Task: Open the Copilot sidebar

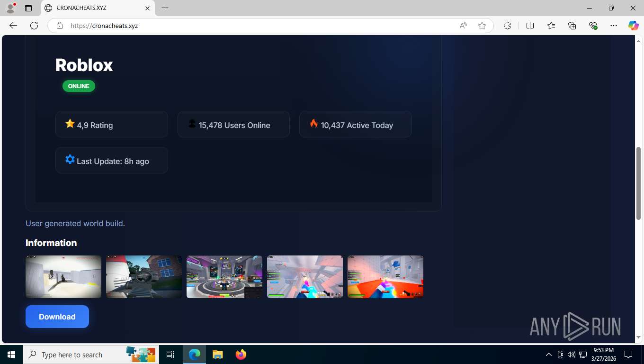Action: pyautogui.click(x=633, y=26)
